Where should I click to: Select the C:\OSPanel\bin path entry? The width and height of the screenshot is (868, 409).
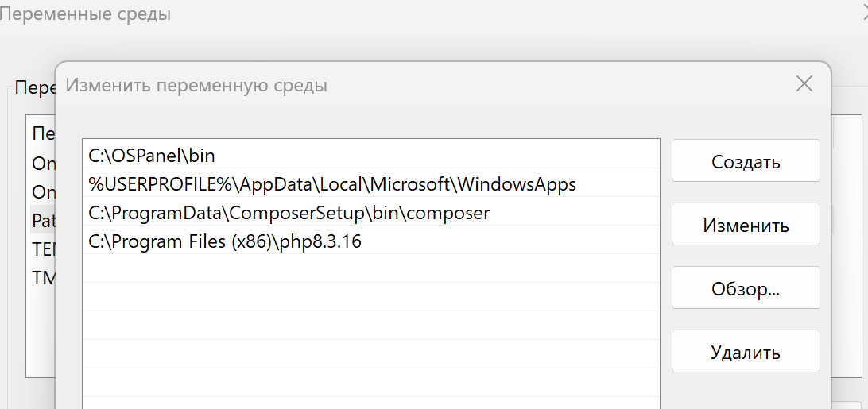153,156
